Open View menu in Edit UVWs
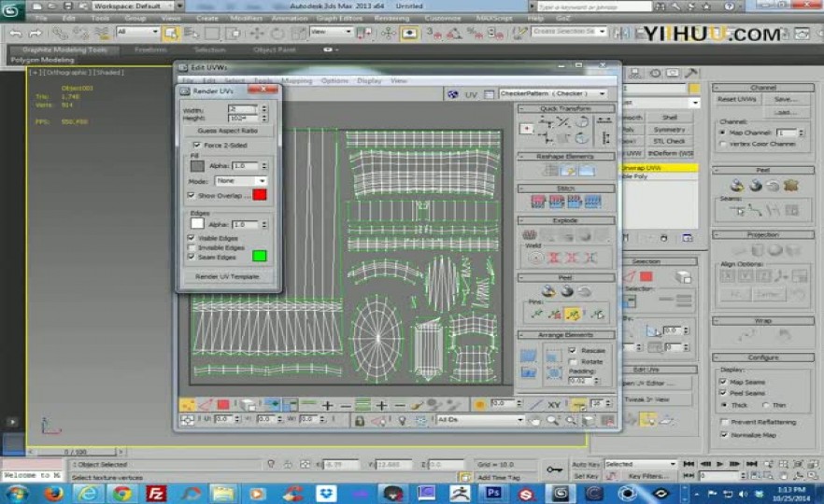This screenshot has width=824, height=504. [x=398, y=81]
